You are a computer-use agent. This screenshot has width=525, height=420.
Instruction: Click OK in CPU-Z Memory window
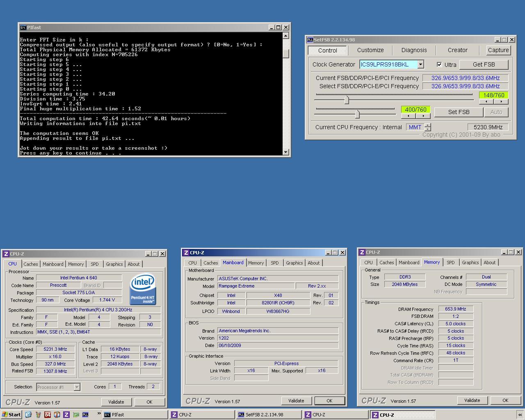click(x=505, y=400)
